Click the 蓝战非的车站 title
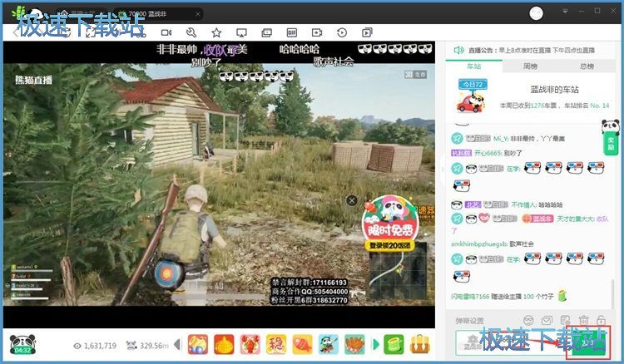Screen dimensions: 624x364 click(x=554, y=90)
